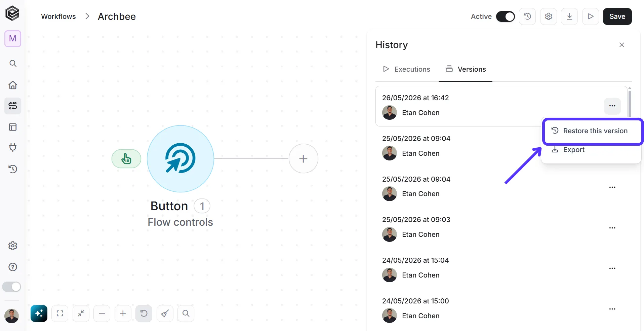Open user avatar at bottom-left

point(12,316)
